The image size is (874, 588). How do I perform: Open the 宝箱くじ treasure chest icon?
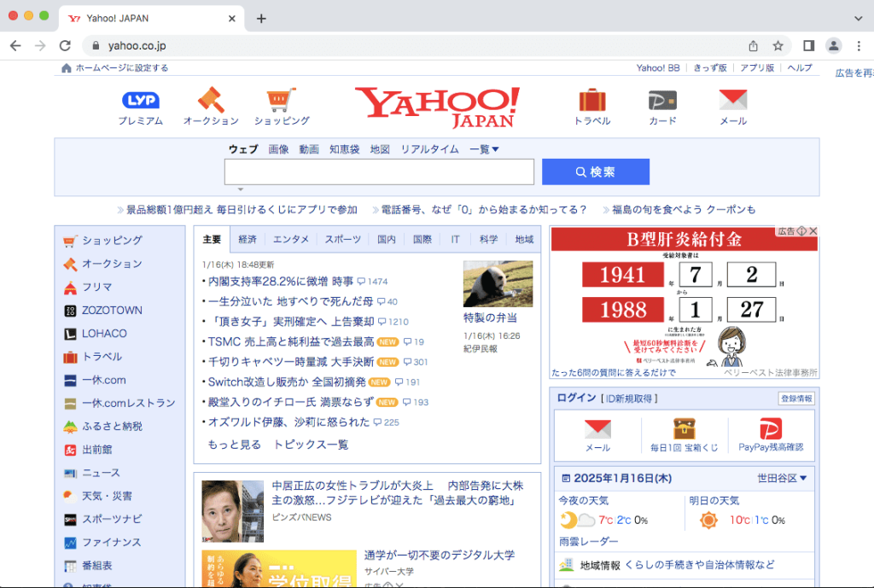684,428
